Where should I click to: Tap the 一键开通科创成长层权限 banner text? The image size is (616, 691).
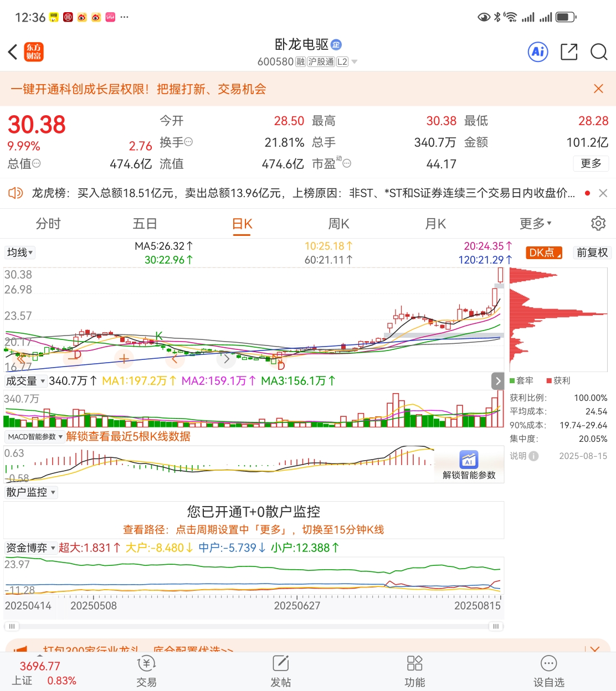click(138, 89)
